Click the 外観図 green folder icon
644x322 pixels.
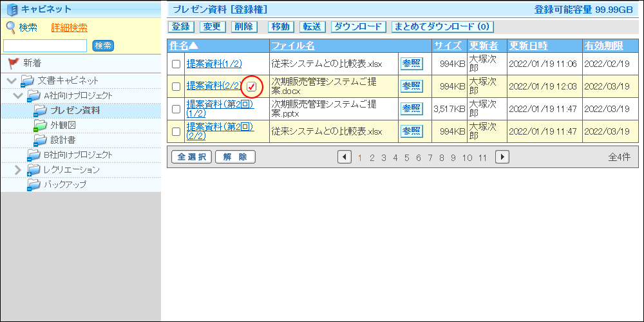click(x=40, y=126)
